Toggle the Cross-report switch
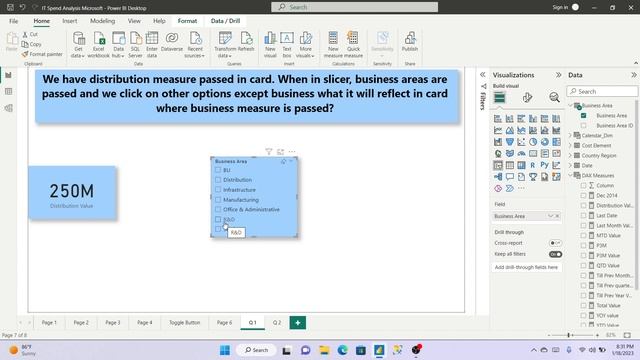Image resolution: width=640 pixels, height=360 pixels. (x=555, y=243)
